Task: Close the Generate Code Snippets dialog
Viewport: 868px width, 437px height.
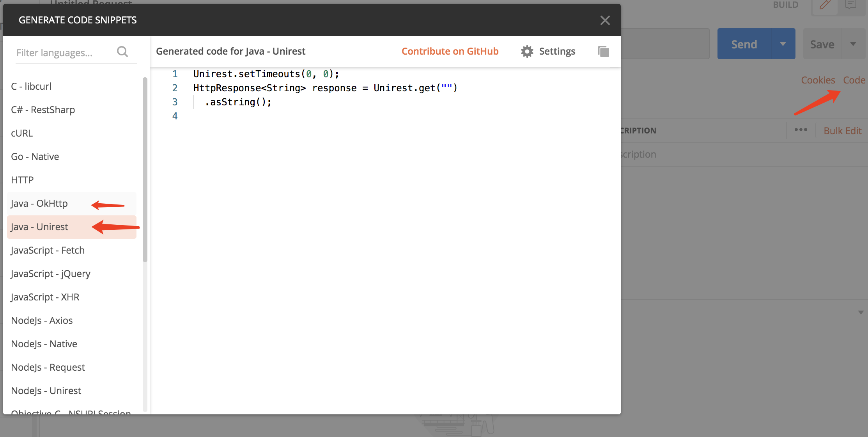Action: pos(605,20)
